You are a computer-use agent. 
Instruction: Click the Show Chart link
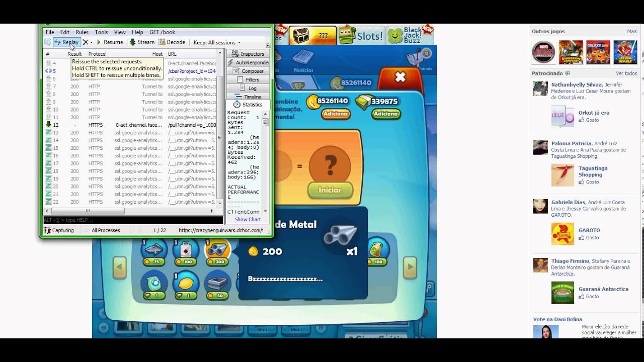[248, 220]
